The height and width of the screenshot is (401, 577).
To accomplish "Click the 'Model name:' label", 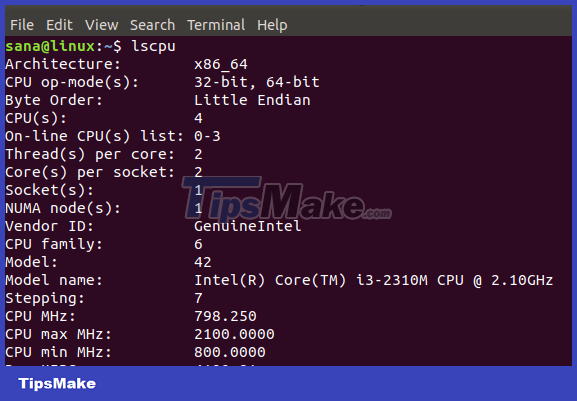I will click(54, 280).
